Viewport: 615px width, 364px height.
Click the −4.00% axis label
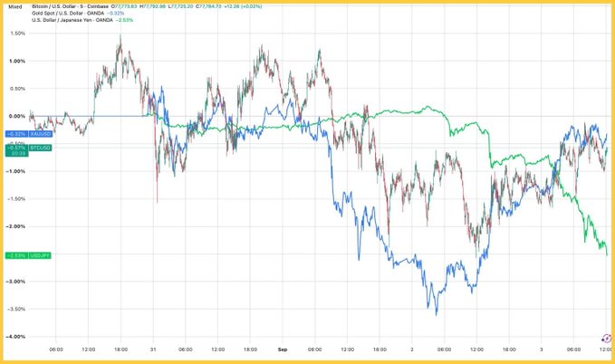(15, 337)
